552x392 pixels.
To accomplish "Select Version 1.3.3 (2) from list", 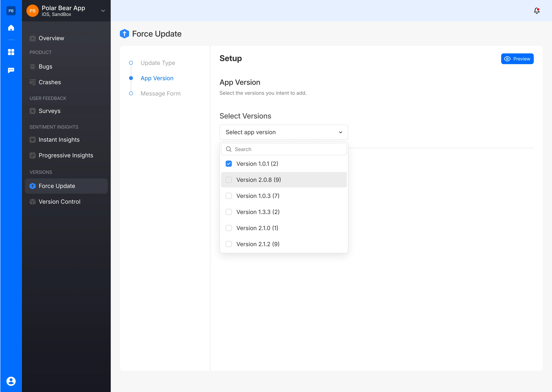I will coord(258,212).
